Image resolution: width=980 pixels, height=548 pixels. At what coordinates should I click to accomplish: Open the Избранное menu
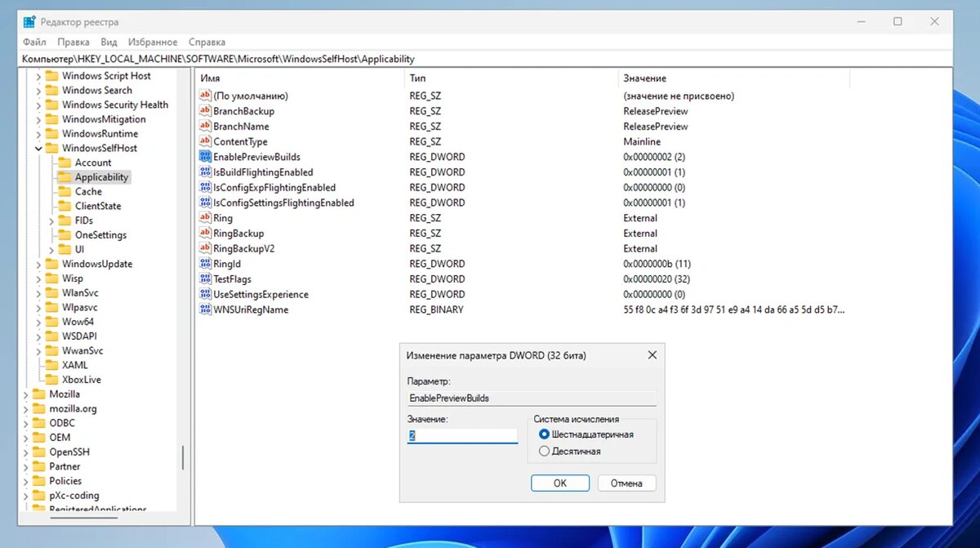tap(152, 42)
